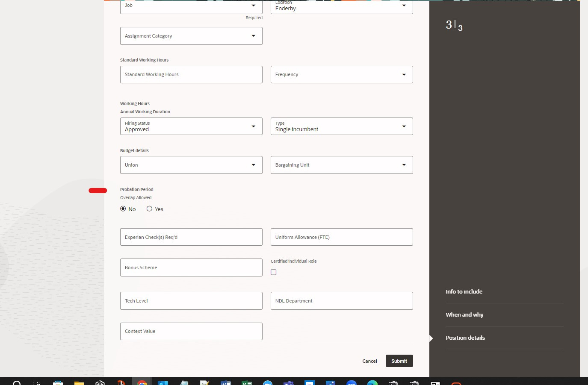The height and width of the screenshot is (385, 588).
Task: Submit the position details form
Action: [x=399, y=361]
